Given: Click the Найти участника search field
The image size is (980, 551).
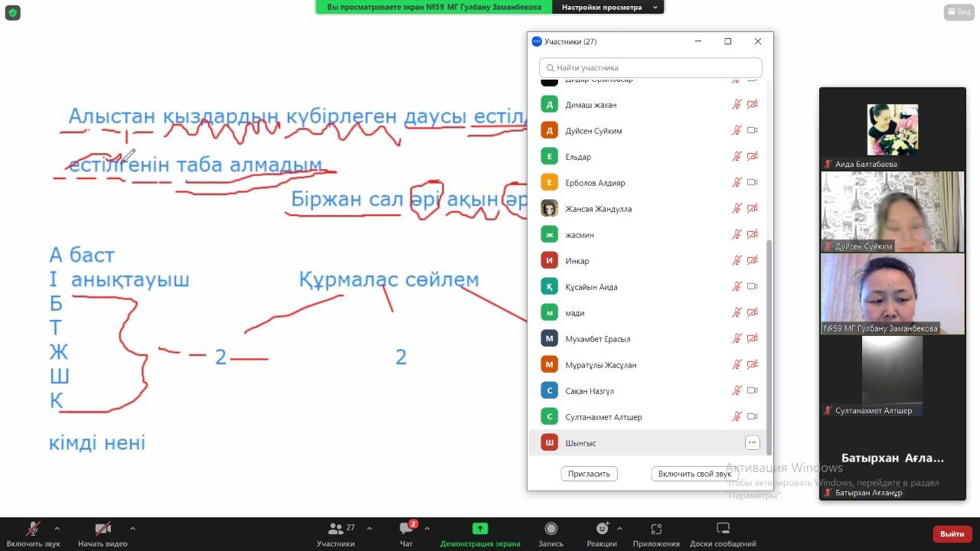Looking at the screenshot, I should (x=650, y=67).
